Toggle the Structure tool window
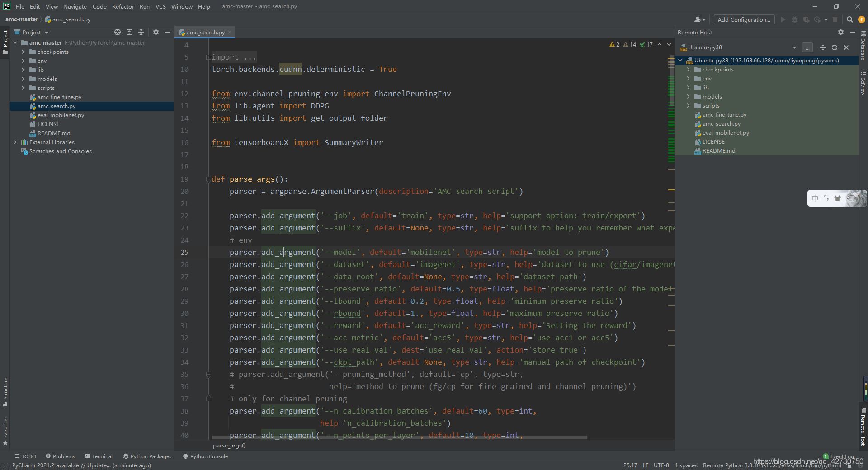The image size is (868, 470). point(5,391)
